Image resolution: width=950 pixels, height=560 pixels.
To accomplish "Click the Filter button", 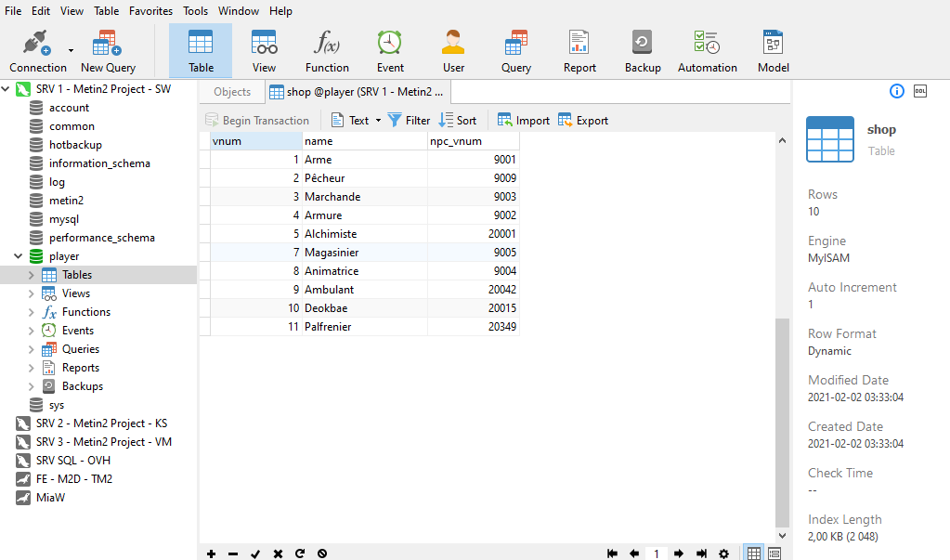I will 409,121.
